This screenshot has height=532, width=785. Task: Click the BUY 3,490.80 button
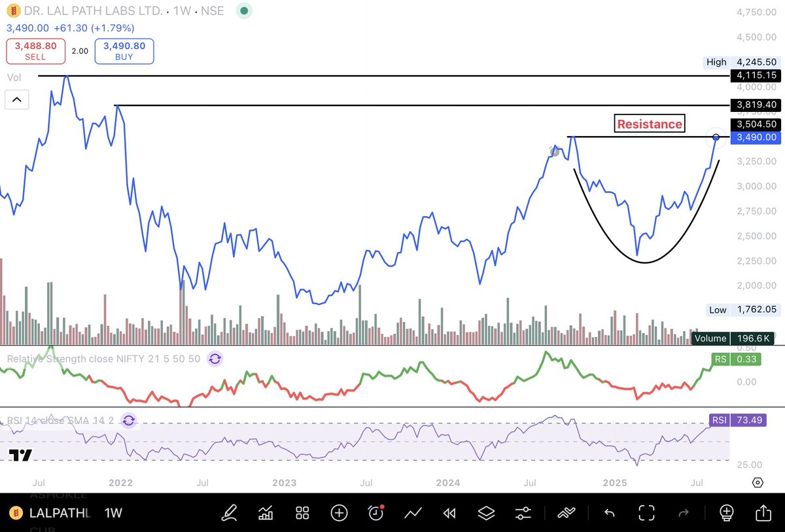pyautogui.click(x=124, y=51)
